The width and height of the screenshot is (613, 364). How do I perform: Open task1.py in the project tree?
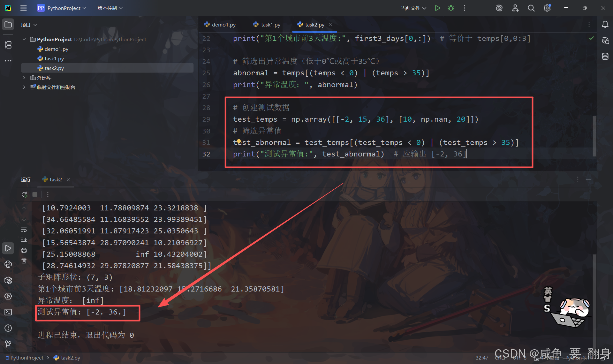54,58
